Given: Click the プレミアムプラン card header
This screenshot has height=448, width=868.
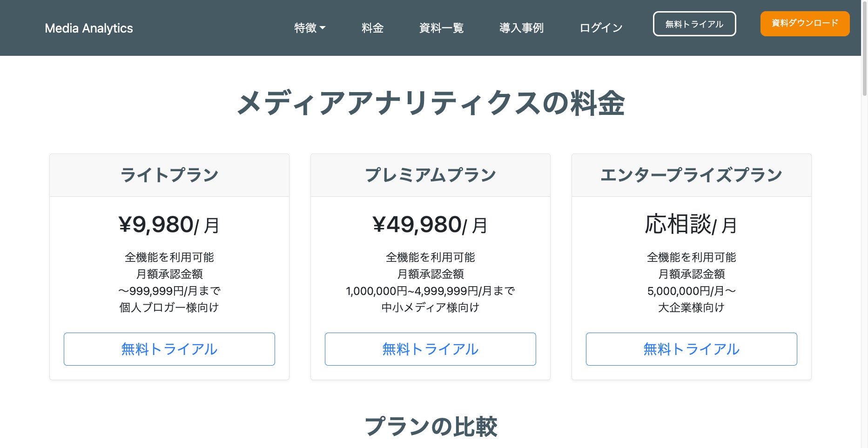Looking at the screenshot, I should [x=431, y=175].
